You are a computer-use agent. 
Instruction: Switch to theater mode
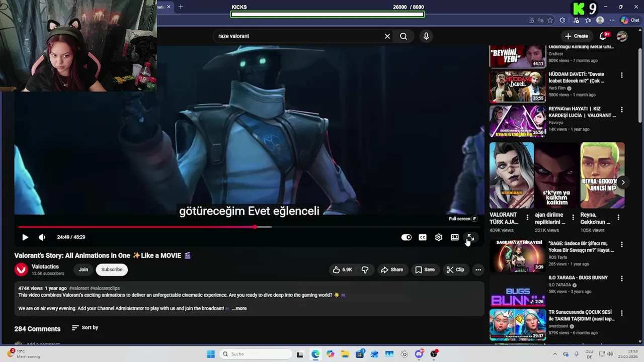tap(455, 237)
